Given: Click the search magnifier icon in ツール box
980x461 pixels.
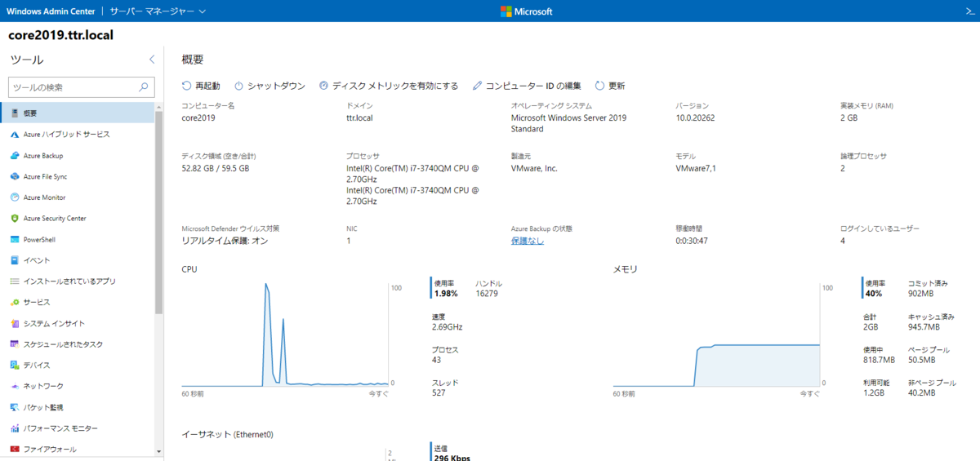Looking at the screenshot, I should click(144, 86).
